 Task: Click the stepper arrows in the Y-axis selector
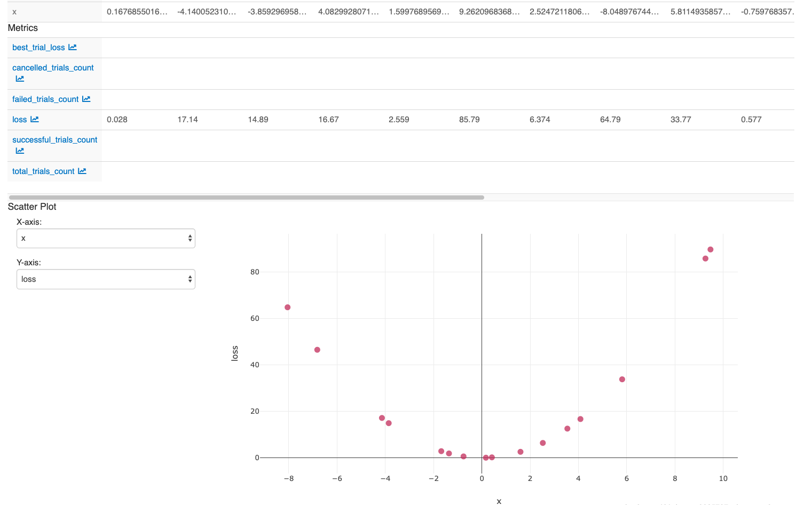point(190,279)
